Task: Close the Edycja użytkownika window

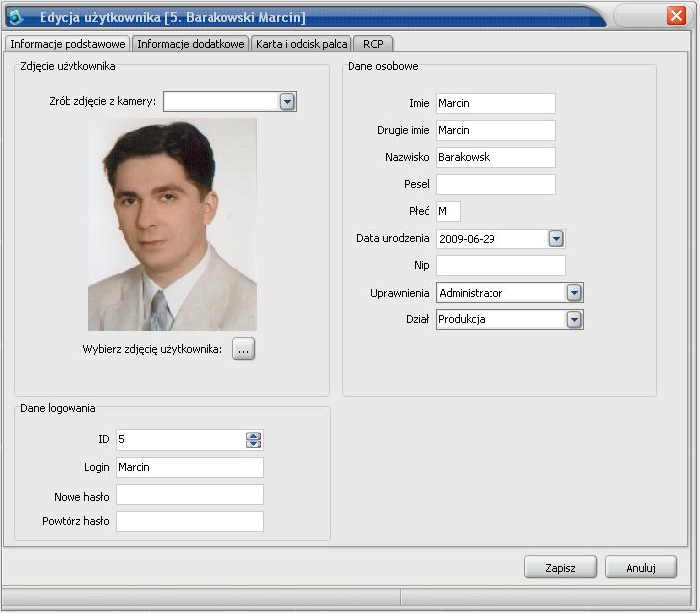Action: point(676,16)
